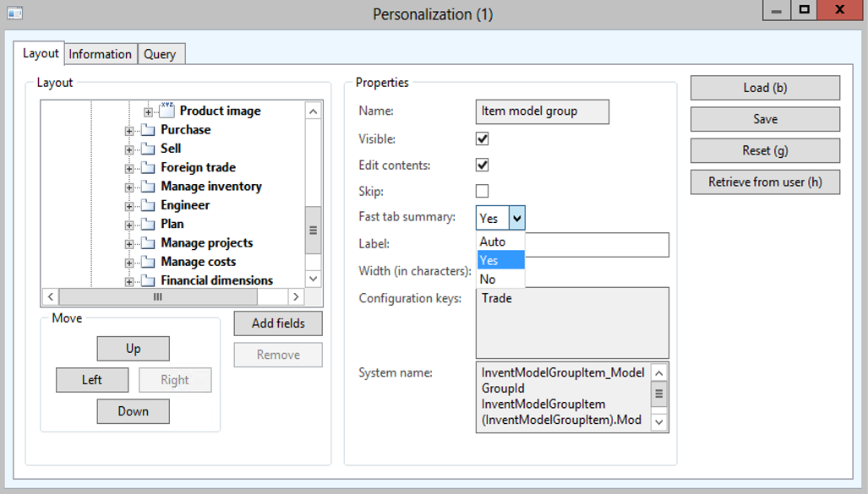Image resolution: width=868 pixels, height=494 pixels.
Task: Enable the Skip checkbox
Action: [x=482, y=191]
